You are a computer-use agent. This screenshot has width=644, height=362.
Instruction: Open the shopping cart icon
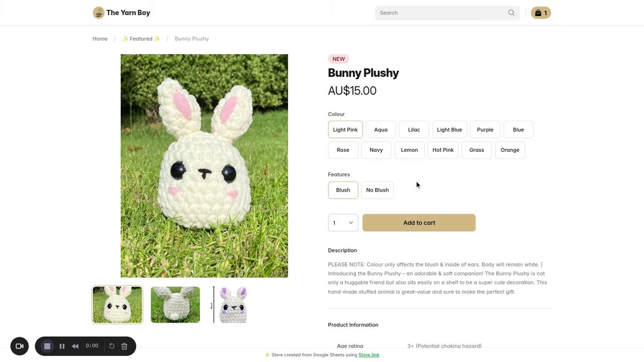click(540, 13)
